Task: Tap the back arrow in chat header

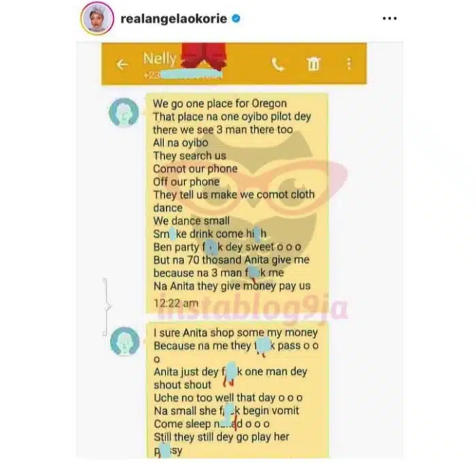Action: point(122,65)
